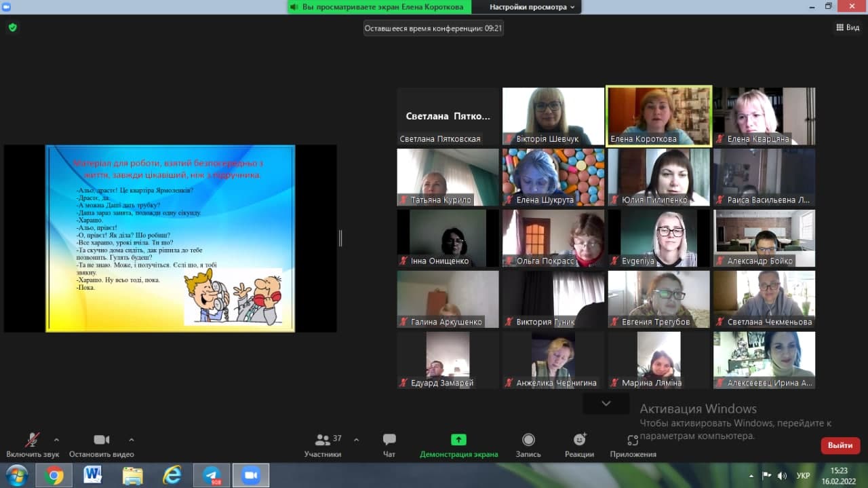Expand video options arrow beside camera

coord(132,440)
